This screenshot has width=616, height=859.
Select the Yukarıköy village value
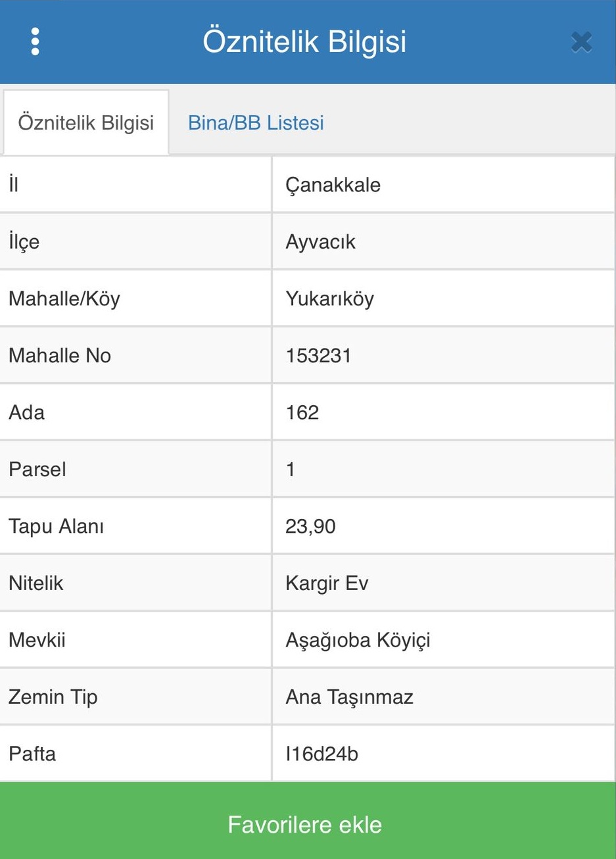click(x=329, y=299)
